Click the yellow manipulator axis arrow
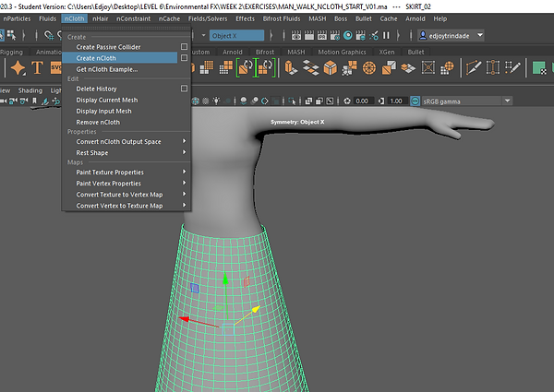The image size is (554, 392). click(x=256, y=309)
